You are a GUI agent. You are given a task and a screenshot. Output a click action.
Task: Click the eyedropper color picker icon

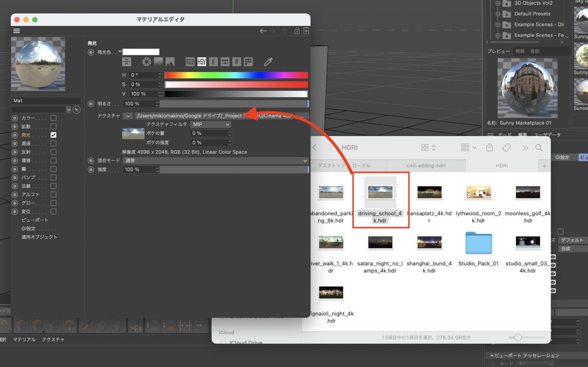pos(268,62)
